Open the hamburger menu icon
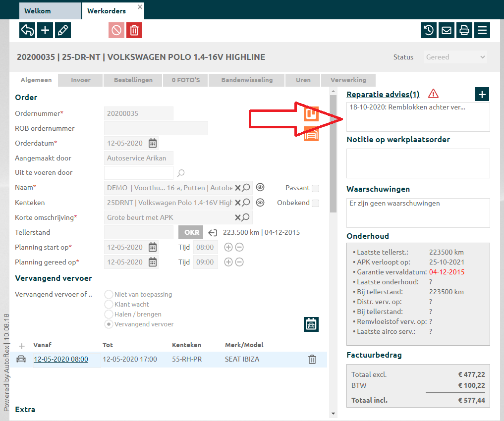This screenshot has width=504, height=421. coord(482,30)
